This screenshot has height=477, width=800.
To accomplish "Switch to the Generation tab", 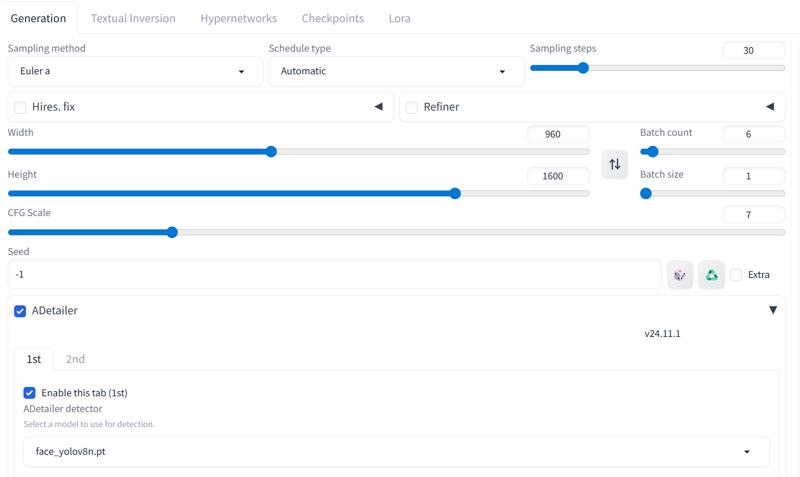I will pos(38,18).
